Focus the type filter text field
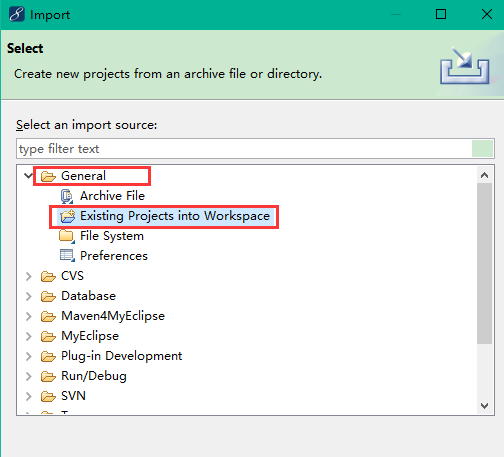 [x=244, y=149]
